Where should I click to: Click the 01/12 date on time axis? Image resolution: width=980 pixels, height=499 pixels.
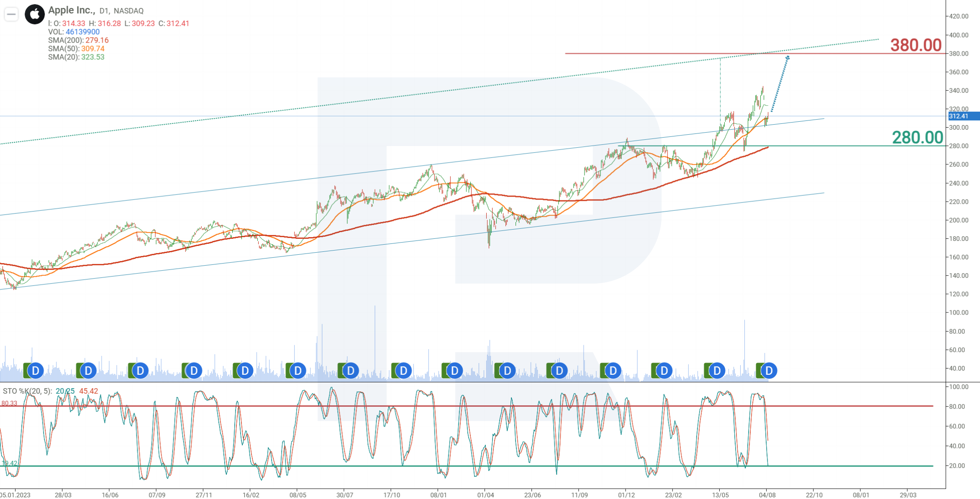coord(626,495)
